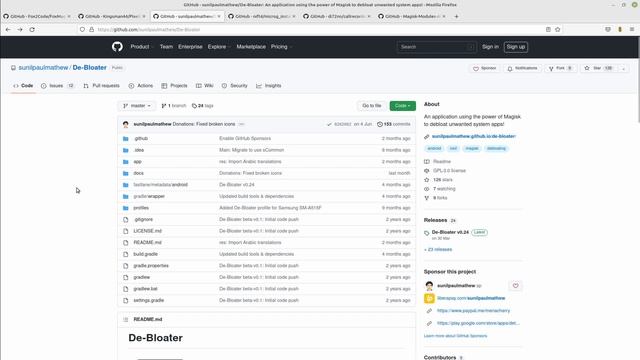Open the sunilpaulmathew.github.io website link
The image size is (640, 360).
[473, 136]
